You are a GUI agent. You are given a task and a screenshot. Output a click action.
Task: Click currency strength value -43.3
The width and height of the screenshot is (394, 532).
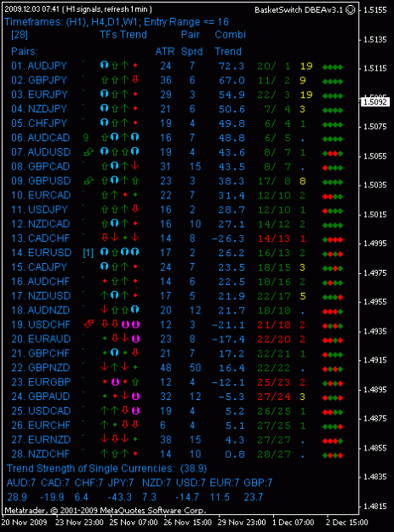120,497
